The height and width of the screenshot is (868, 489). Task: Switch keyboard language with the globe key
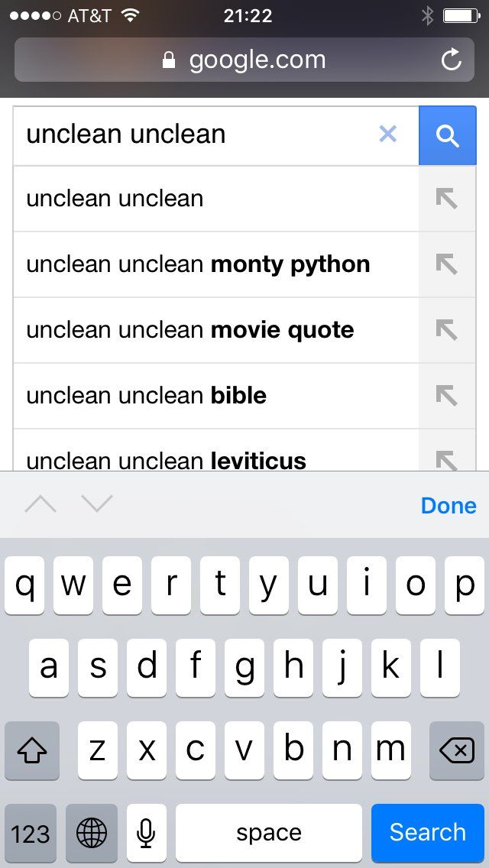tap(92, 832)
